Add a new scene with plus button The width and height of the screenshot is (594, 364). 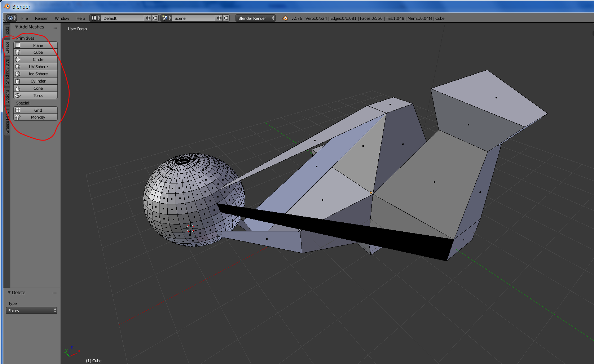click(x=219, y=18)
